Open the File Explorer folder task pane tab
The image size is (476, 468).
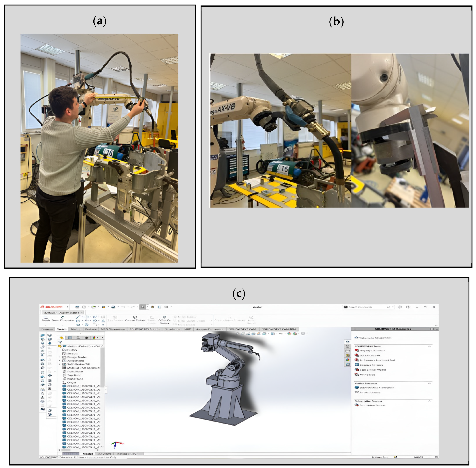click(347, 351)
